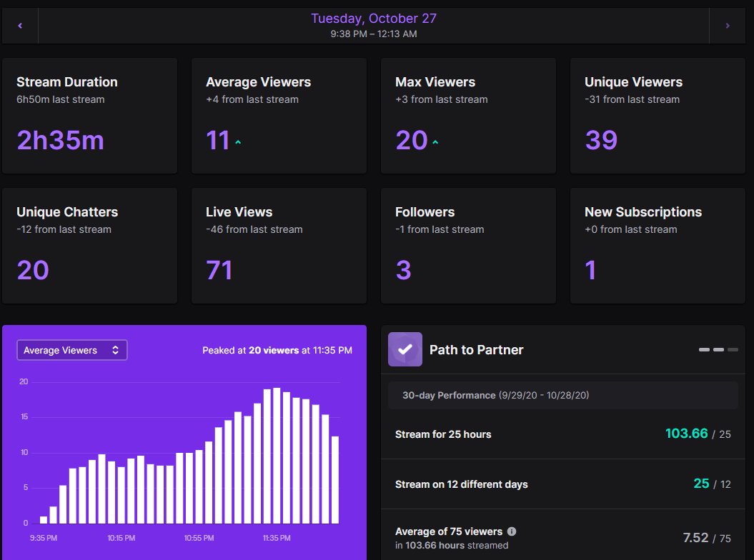Click the first dash indicator on Path to Partner

pyautogui.click(x=703, y=350)
